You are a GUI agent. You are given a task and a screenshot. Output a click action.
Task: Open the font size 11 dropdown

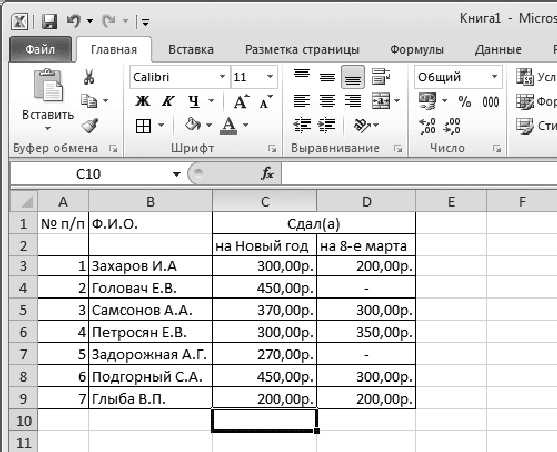point(270,77)
